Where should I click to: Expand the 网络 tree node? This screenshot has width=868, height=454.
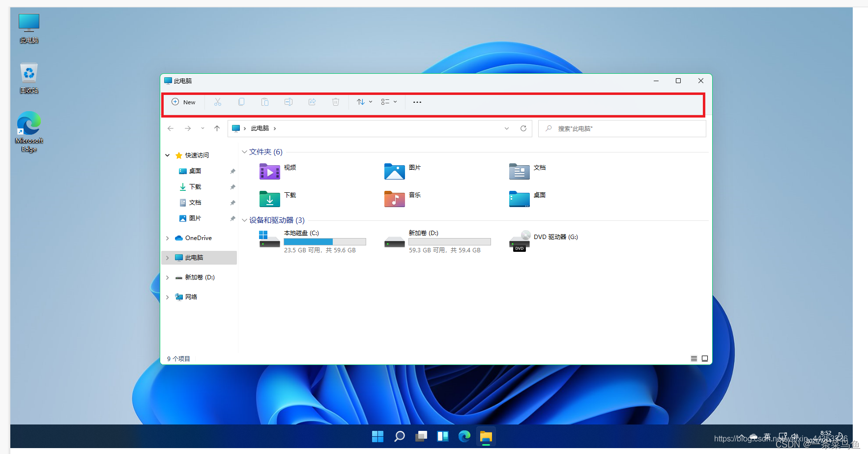click(x=167, y=297)
